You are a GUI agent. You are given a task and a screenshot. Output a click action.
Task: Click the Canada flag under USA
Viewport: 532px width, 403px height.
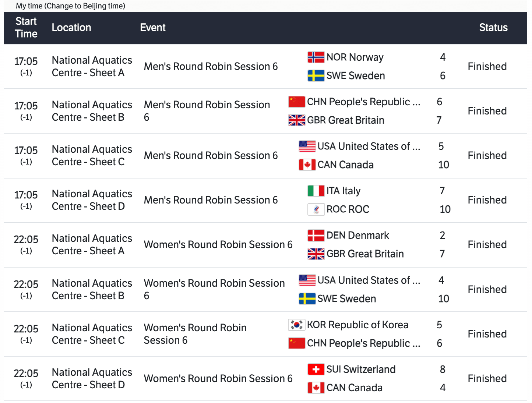(307, 165)
